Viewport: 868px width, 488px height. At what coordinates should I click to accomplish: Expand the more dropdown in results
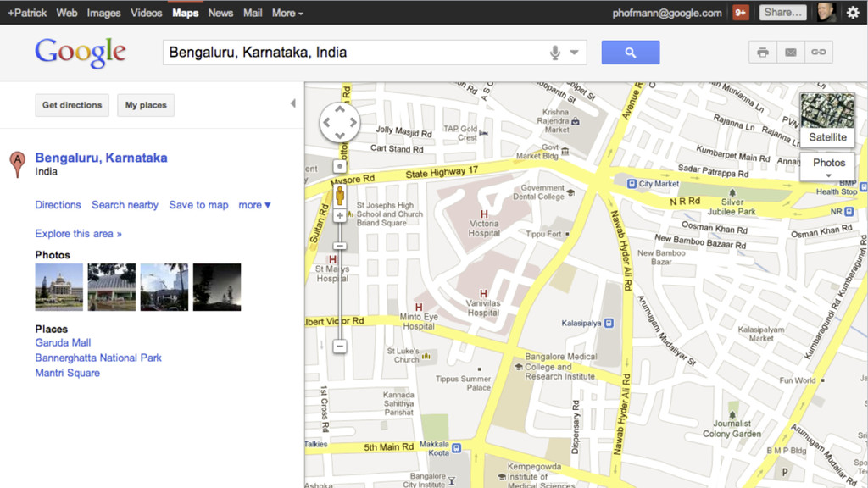[x=254, y=205]
